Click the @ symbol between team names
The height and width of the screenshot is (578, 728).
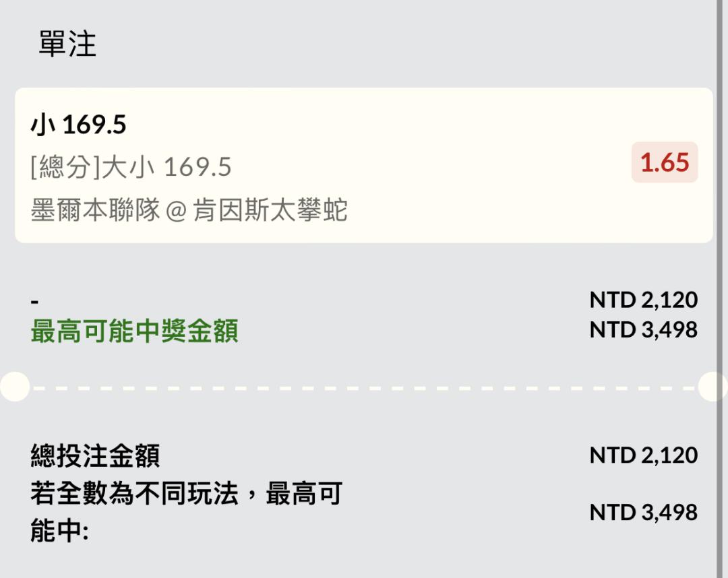pos(175,211)
